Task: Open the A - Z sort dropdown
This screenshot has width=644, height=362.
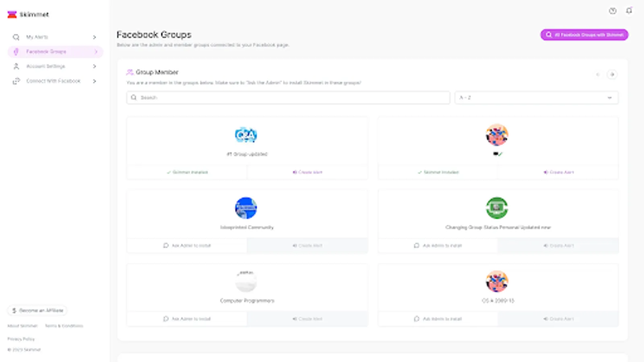Action: click(x=537, y=98)
